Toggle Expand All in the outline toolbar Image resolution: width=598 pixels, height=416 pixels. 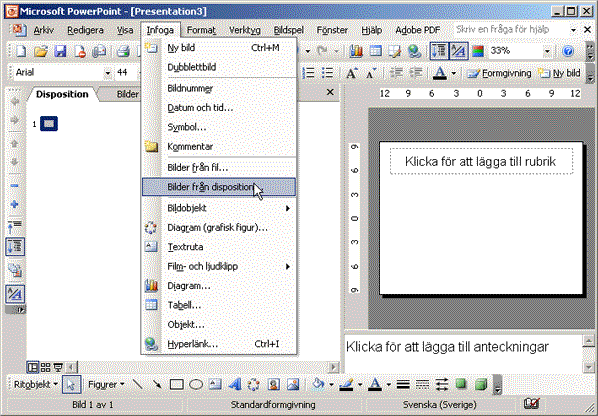point(15,247)
